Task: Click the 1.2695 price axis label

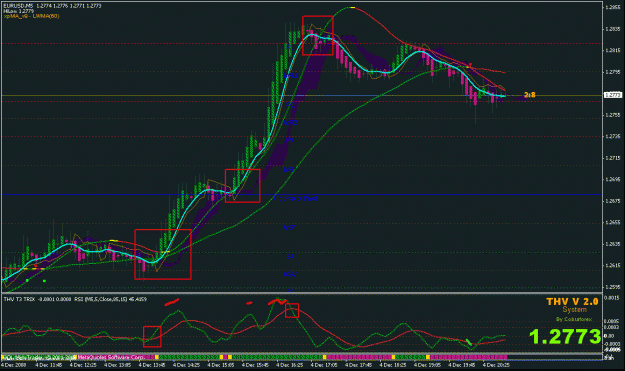Action: pyautogui.click(x=613, y=179)
